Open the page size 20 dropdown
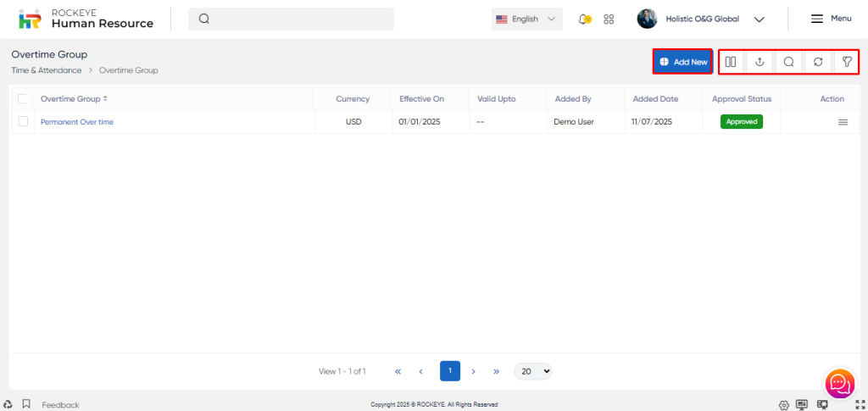This screenshot has width=868, height=411. point(532,371)
